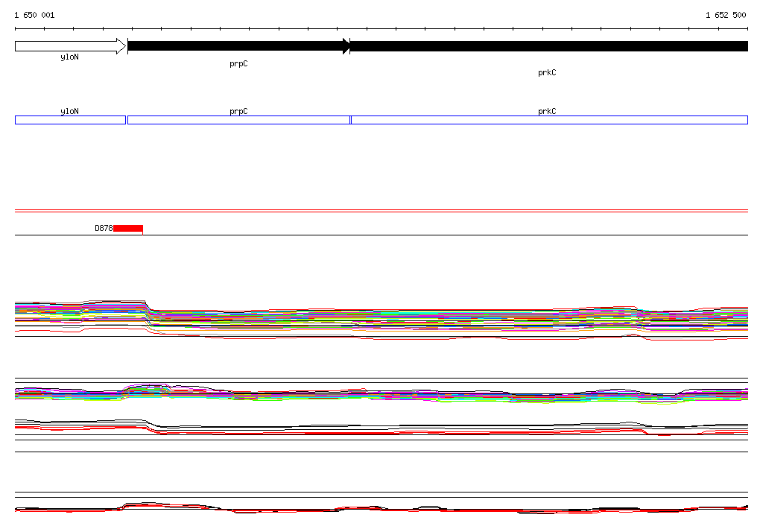
Task: Click the blue-outlined prkC segment box
Action: (548, 120)
